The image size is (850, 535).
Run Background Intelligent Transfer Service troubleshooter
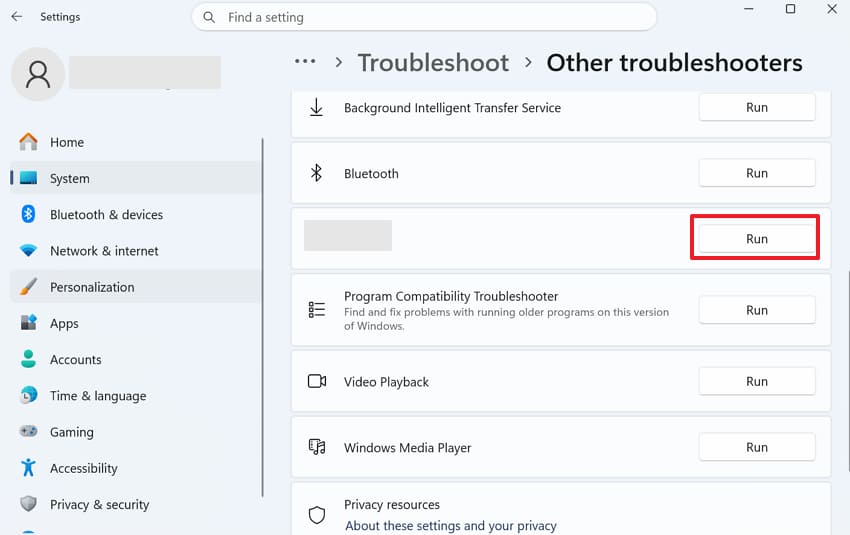[x=757, y=107]
